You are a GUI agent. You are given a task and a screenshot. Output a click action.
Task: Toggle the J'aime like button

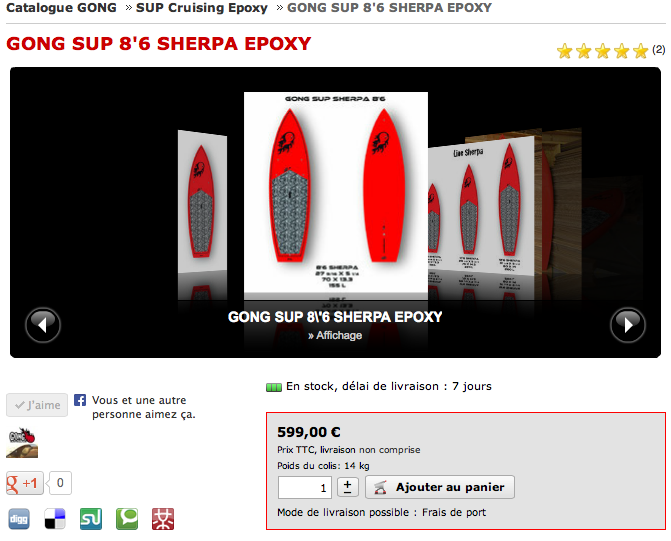[37, 405]
